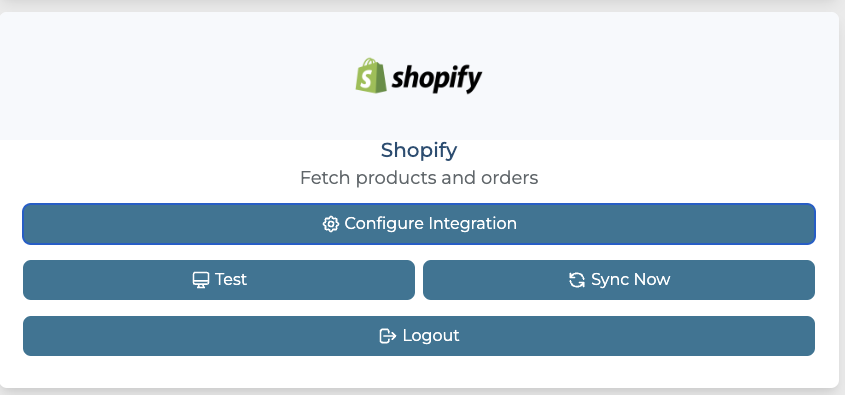Click the empty white area below Logout

coord(419,372)
